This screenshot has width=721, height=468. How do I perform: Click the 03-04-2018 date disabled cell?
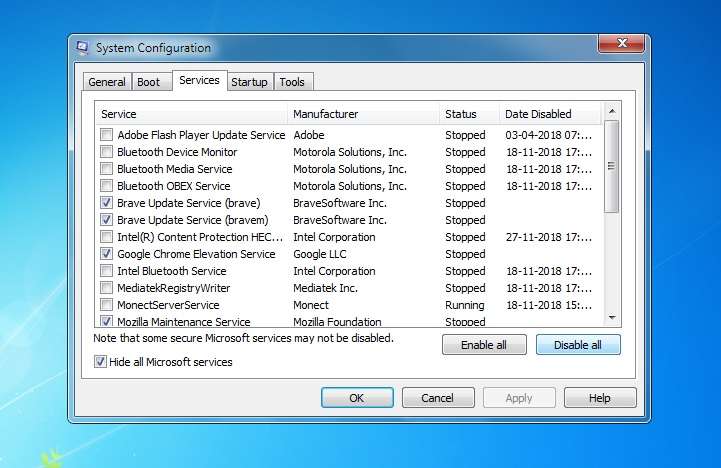click(x=549, y=135)
